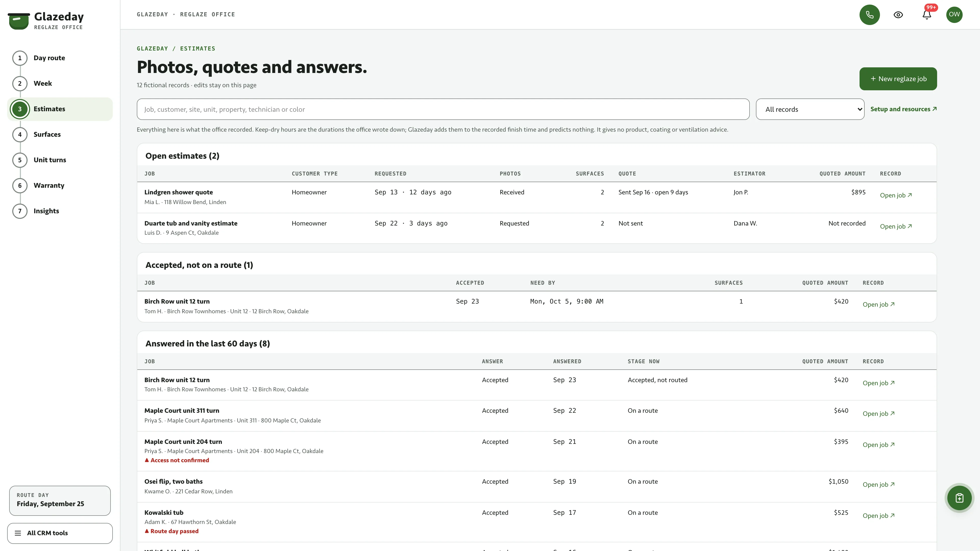Click step 4 circle for Surfaces

20,134
